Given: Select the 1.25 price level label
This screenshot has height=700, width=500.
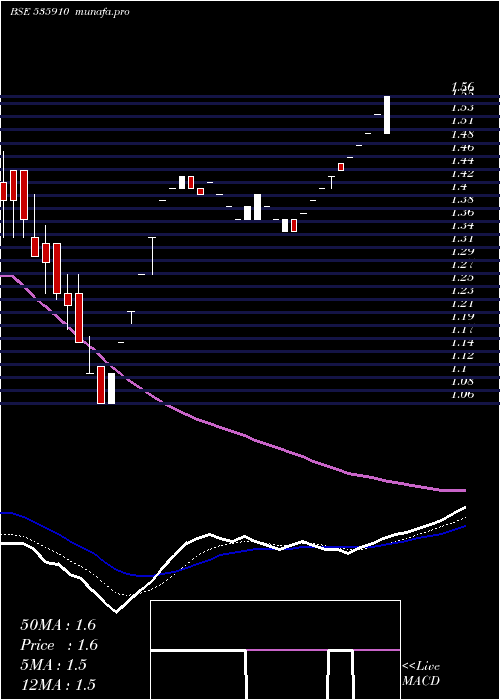Looking at the screenshot, I should [x=462, y=278].
